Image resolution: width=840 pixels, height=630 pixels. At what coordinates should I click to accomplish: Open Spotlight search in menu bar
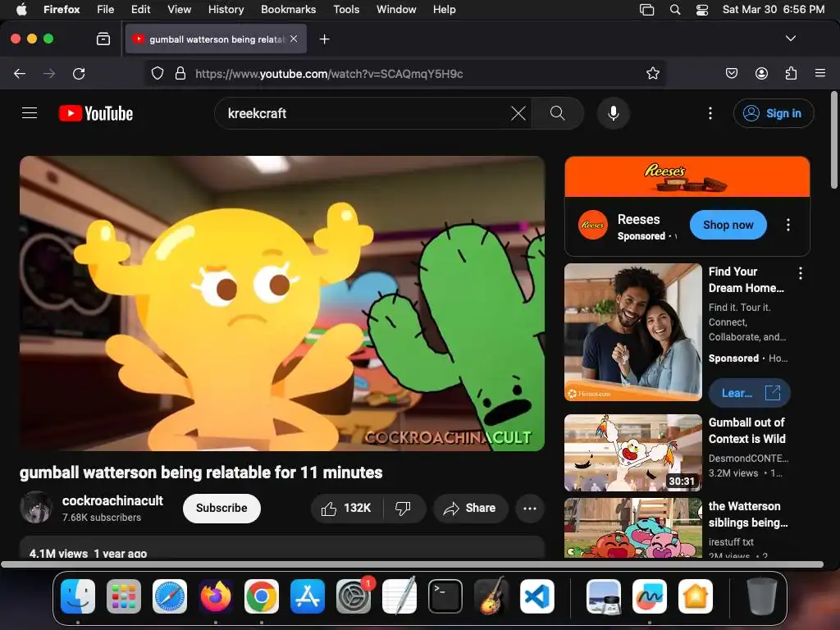click(675, 9)
